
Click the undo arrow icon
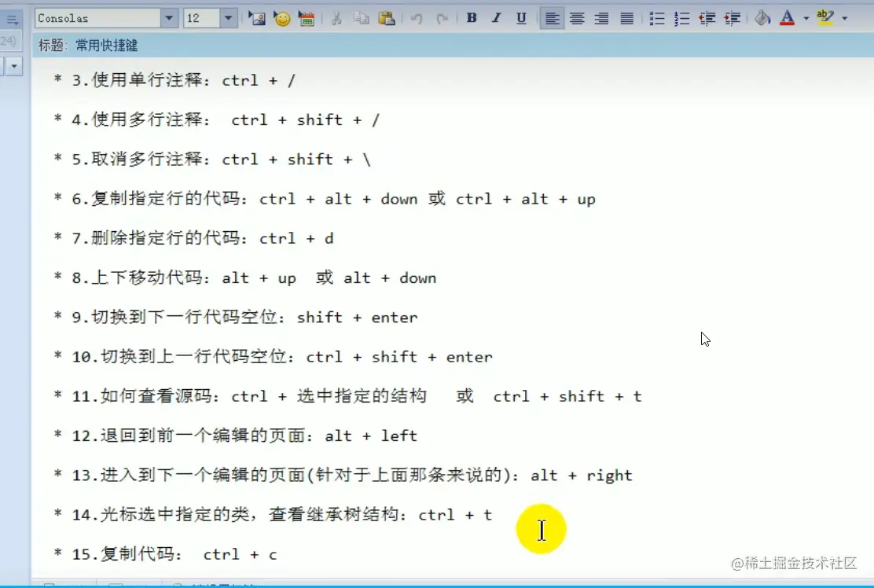417,18
